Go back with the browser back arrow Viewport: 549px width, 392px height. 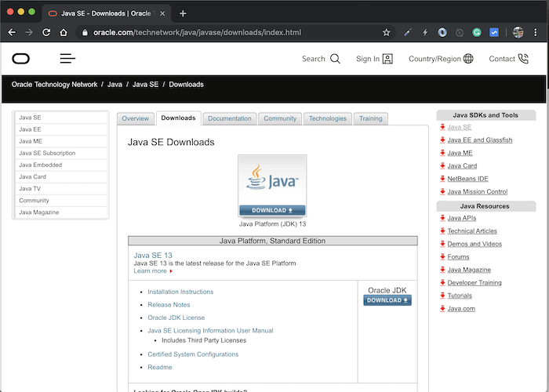[x=12, y=33]
